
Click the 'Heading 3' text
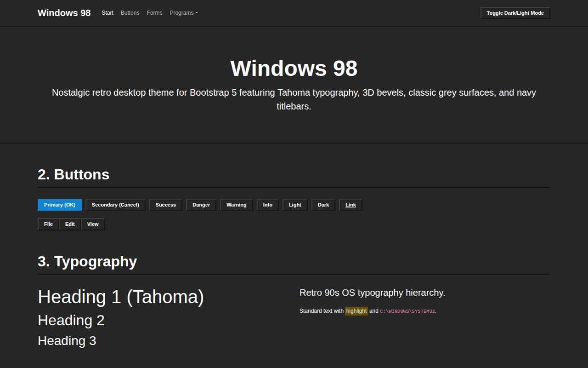coord(67,340)
